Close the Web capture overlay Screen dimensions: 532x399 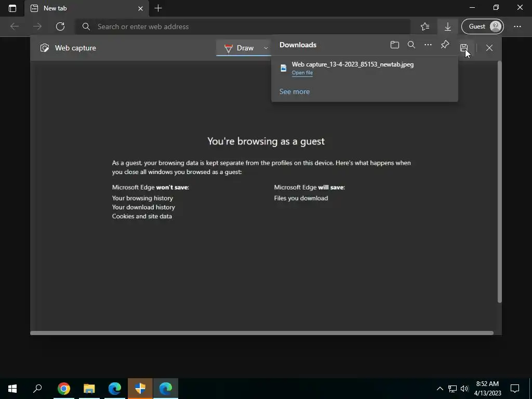489,48
